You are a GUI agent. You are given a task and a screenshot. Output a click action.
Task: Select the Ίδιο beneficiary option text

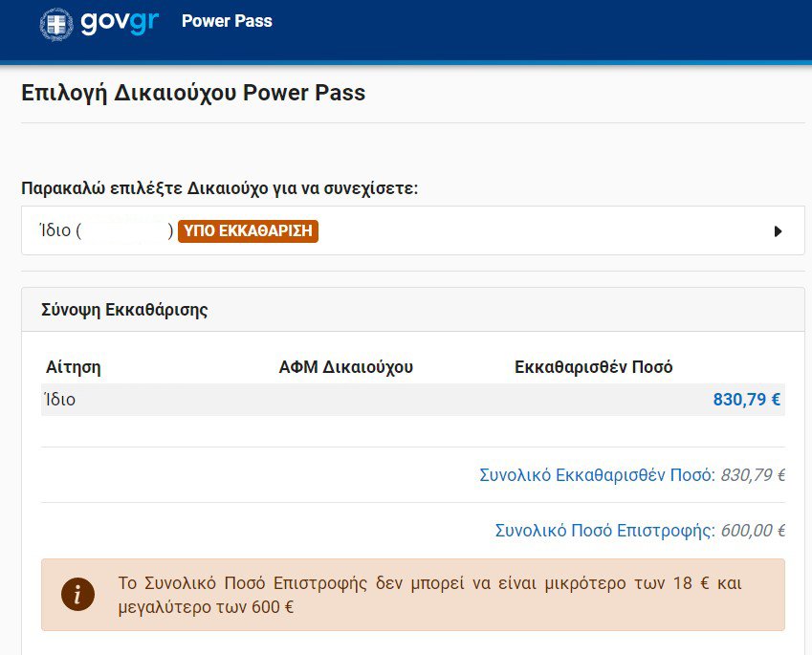pos(106,229)
